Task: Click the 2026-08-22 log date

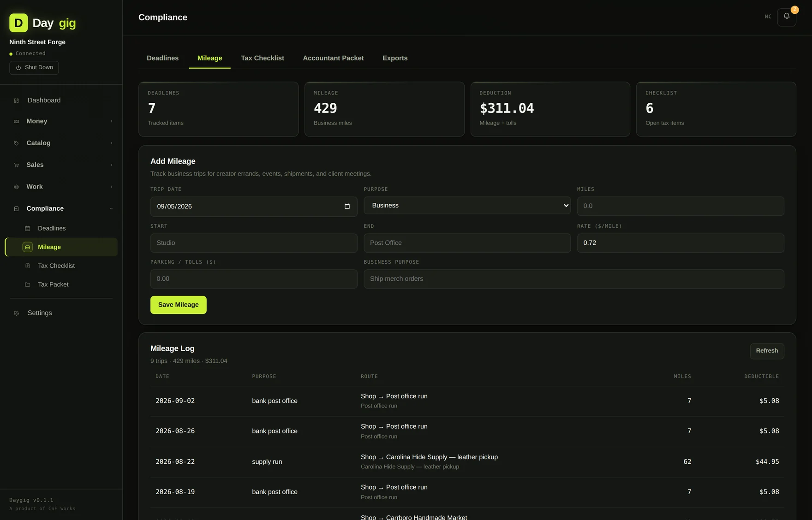Action: (x=175, y=462)
